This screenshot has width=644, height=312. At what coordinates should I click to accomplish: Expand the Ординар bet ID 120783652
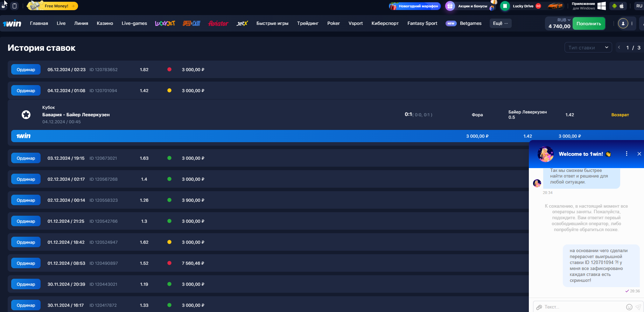click(26, 69)
